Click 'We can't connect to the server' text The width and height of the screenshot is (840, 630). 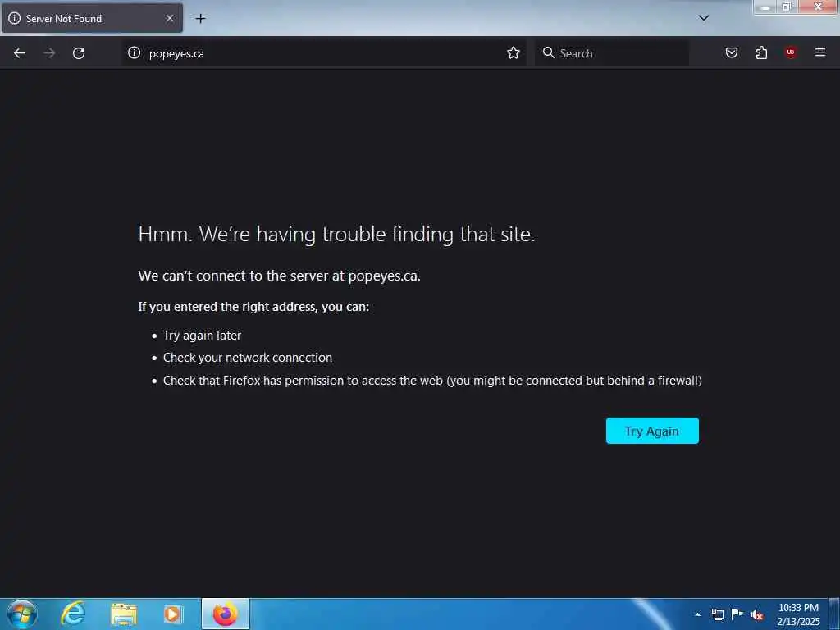(x=279, y=276)
